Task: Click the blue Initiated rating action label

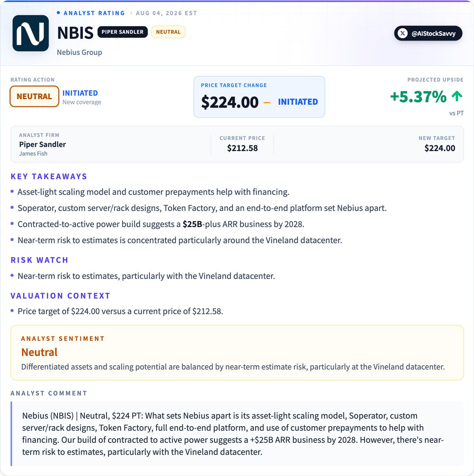Action: [x=80, y=93]
